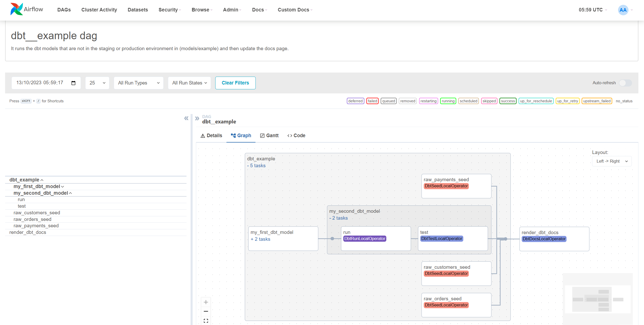
Task: Click the restarting status badge
Action: [428, 101]
